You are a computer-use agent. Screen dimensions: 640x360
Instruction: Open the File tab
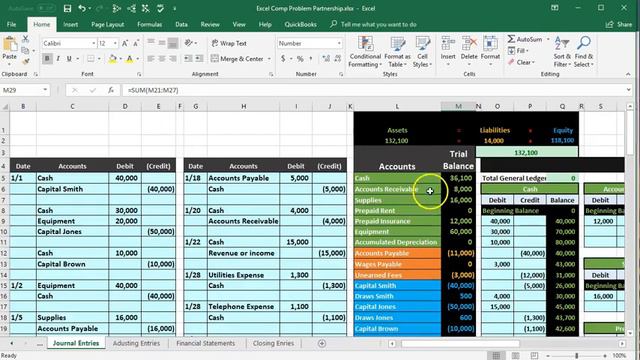pos(11,24)
